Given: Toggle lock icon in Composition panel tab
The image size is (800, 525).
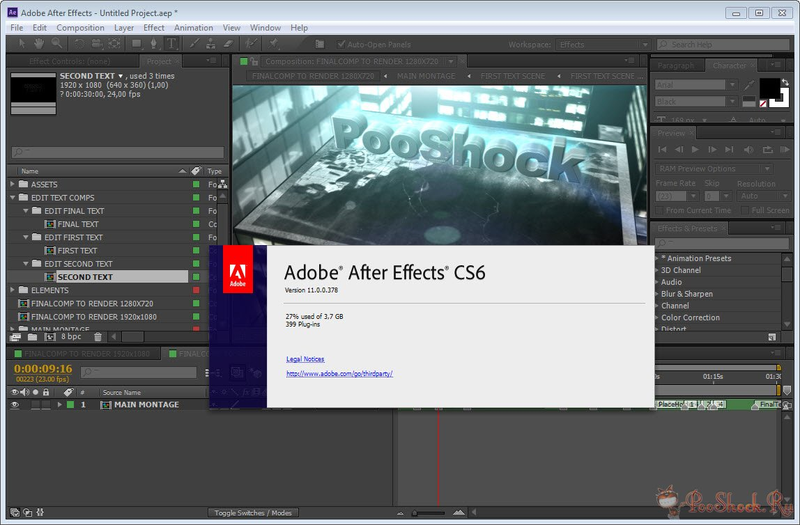Looking at the screenshot, I should [255, 61].
